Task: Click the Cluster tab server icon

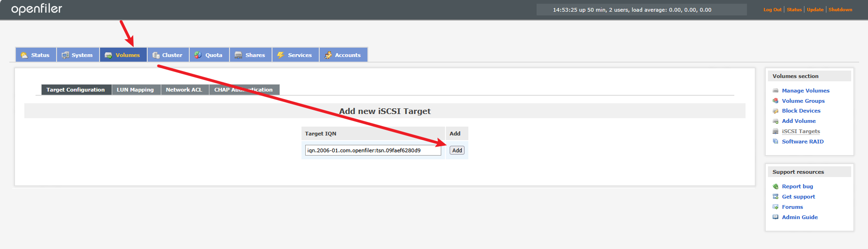Action: coord(156,55)
